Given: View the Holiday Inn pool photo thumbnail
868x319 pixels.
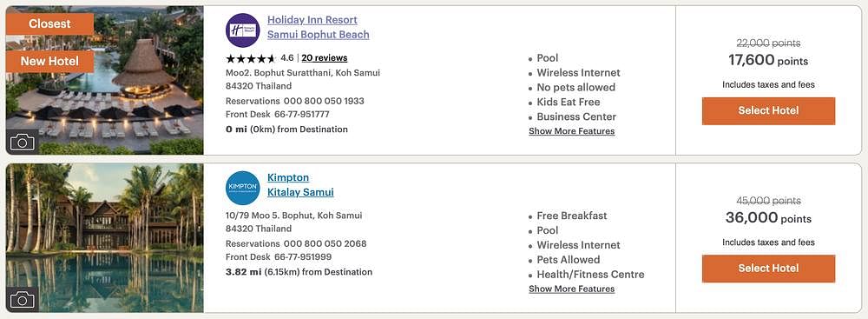Looking at the screenshot, I should click(x=105, y=81).
